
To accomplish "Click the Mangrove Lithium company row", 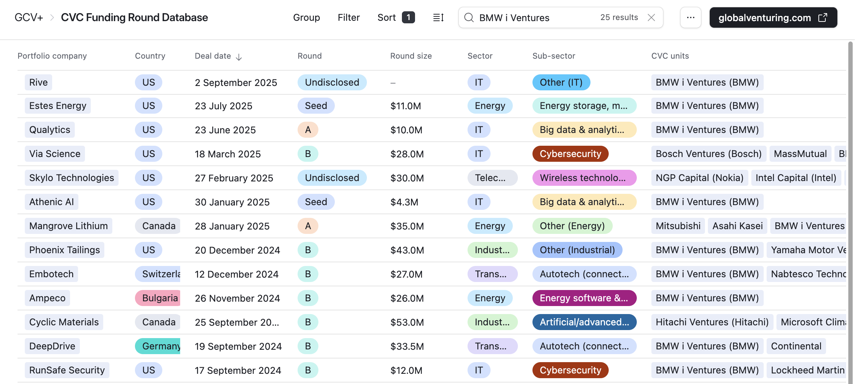I will [x=68, y=226].
